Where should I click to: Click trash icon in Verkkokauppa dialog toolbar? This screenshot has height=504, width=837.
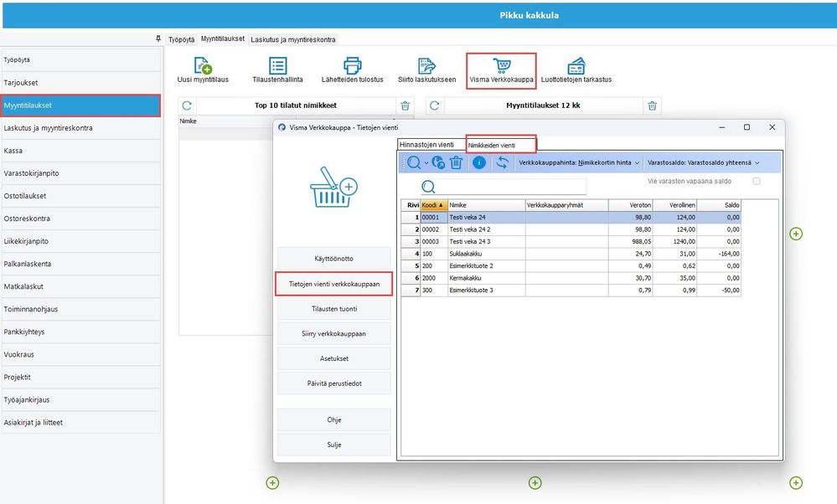(456, 162)
